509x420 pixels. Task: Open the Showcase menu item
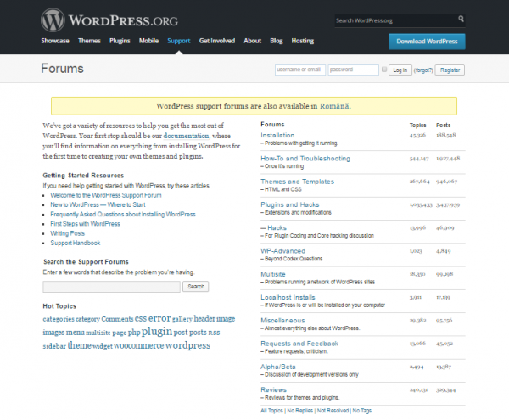55,41
